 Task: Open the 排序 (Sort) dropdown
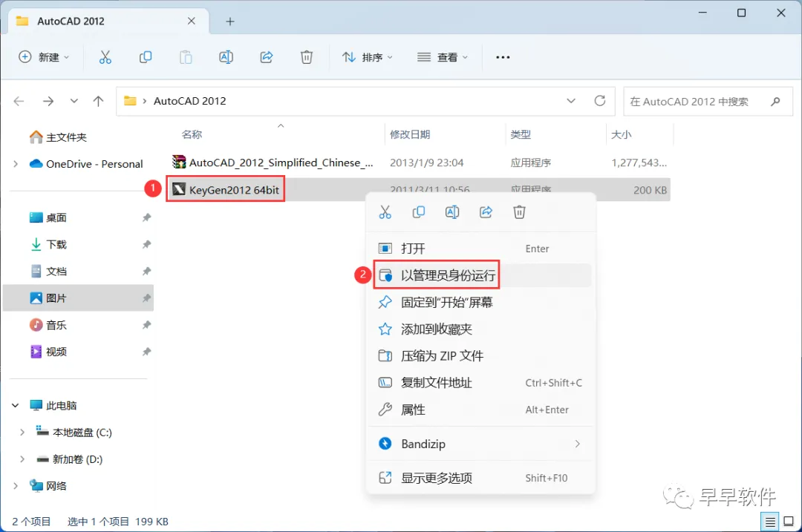click(368, 57)
